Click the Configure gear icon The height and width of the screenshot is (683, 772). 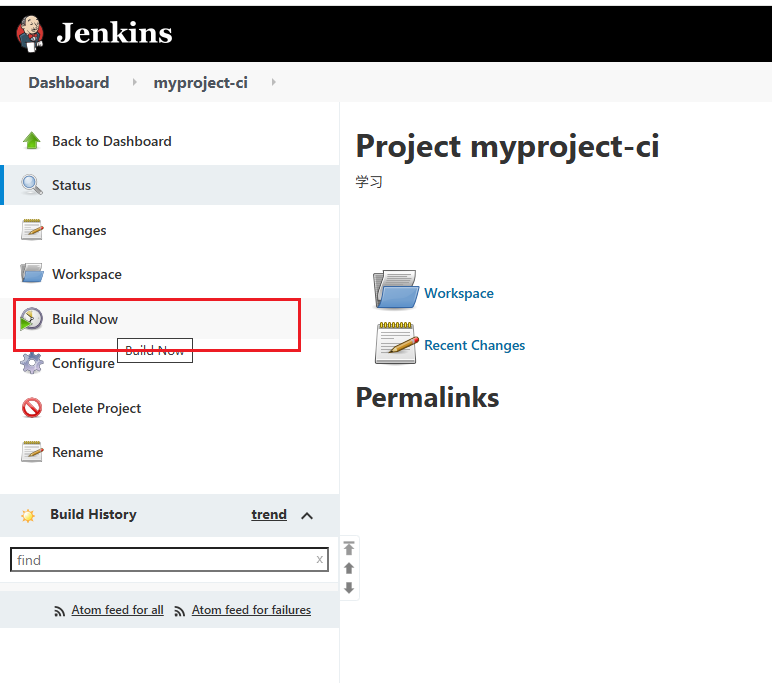pyautogui.click(x=32, y=363)
